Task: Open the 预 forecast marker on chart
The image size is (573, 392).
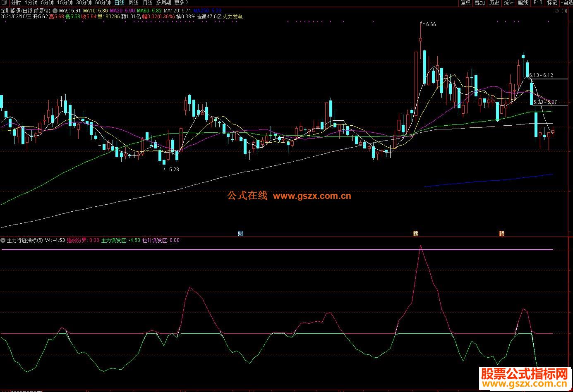Action: (502, 234)
